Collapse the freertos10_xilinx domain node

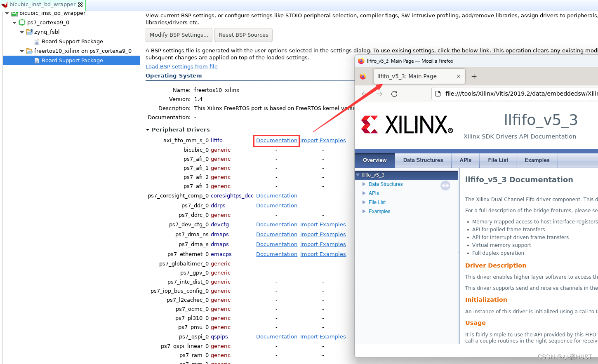tap(22, 51)
